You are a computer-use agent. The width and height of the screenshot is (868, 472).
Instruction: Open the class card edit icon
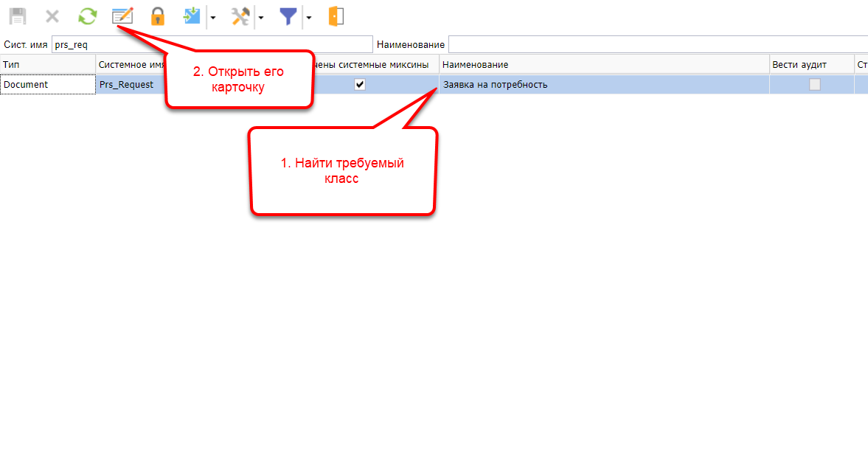[122, 16]
